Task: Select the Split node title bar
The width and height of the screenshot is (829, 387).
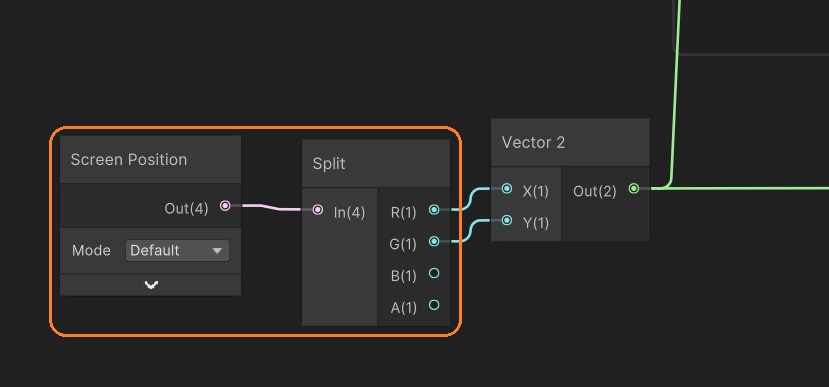Action: [376, 163]
